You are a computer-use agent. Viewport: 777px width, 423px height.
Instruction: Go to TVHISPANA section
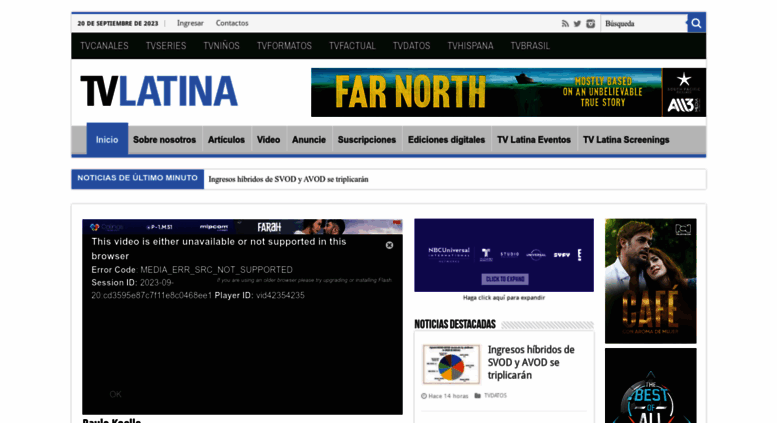(x=471, y=46)
